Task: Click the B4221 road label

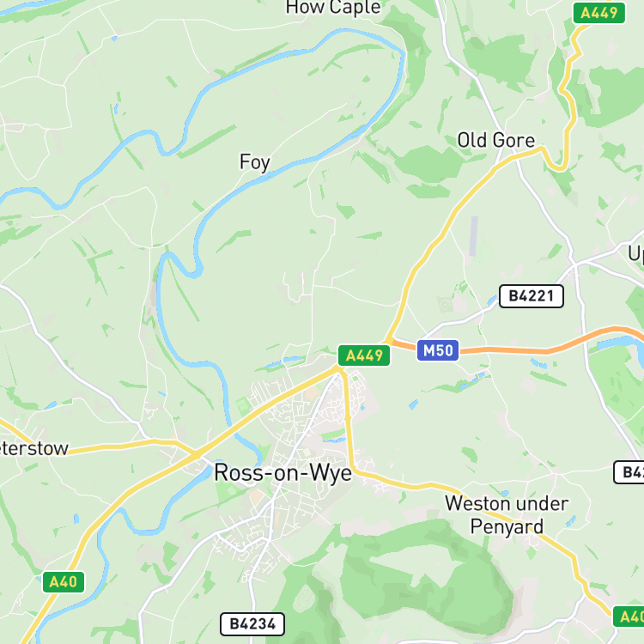Action: pos(531,295)
